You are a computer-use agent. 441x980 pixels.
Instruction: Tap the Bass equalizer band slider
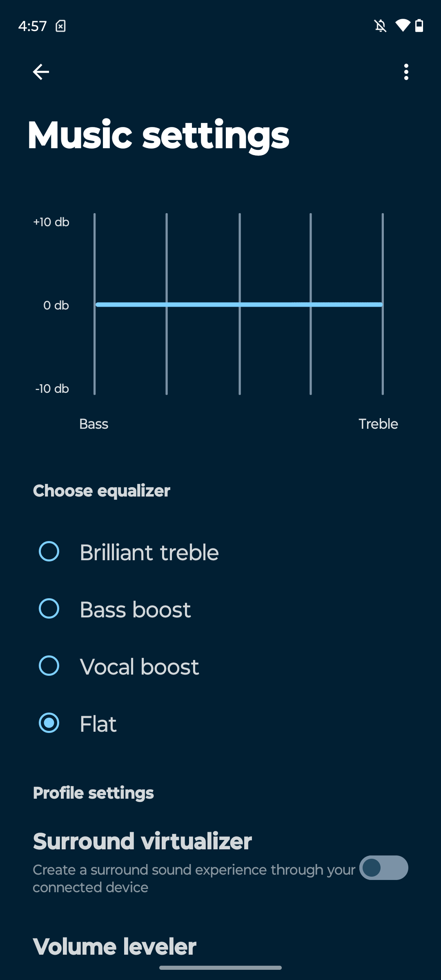[x=95, y=304]
